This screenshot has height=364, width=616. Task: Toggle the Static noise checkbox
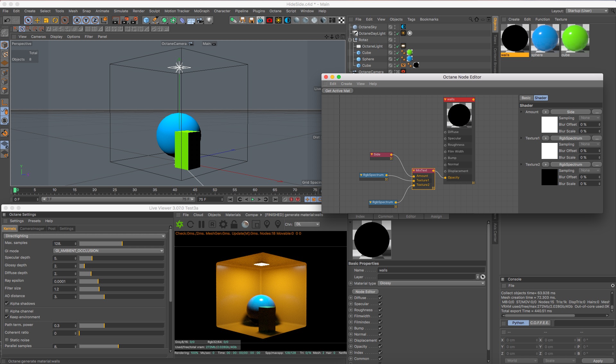pyautogui.click(x=7, y=340)
